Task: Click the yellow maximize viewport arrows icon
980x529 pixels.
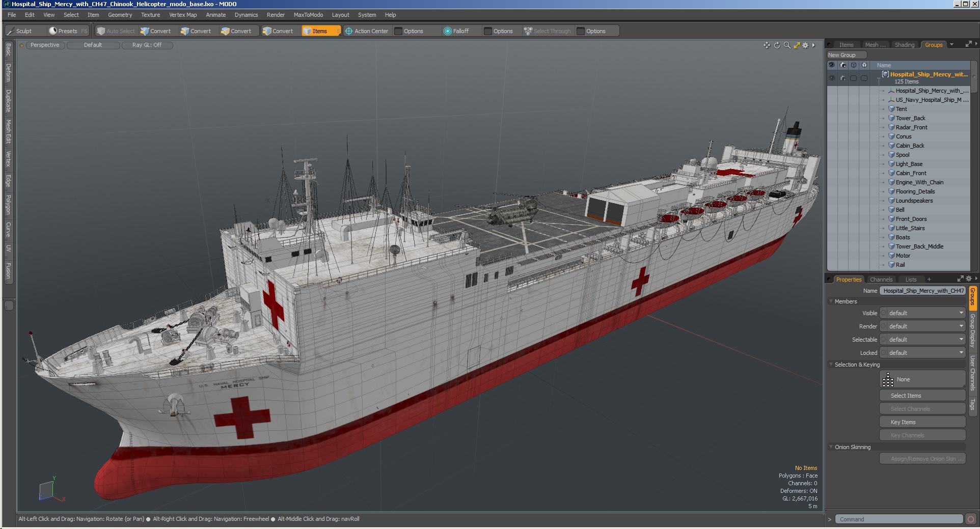Action: [797, 45]
